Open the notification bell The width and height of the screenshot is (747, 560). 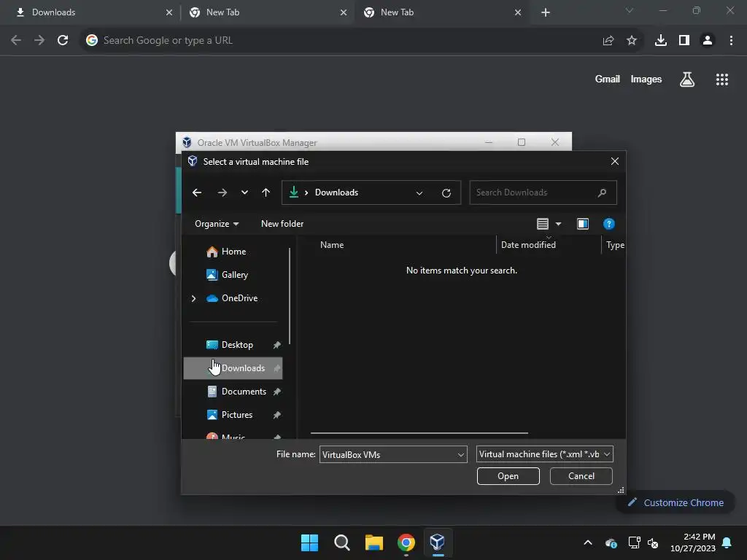(x=727, y=542)
